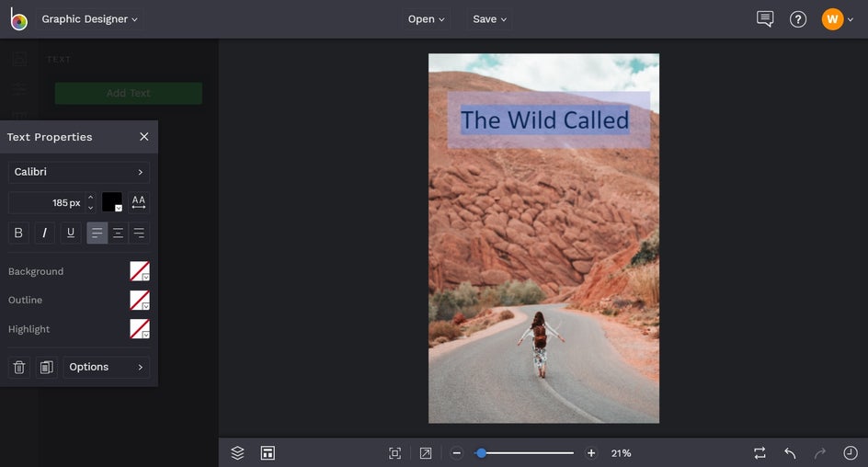Open the template layout icon

click(268, 453)
